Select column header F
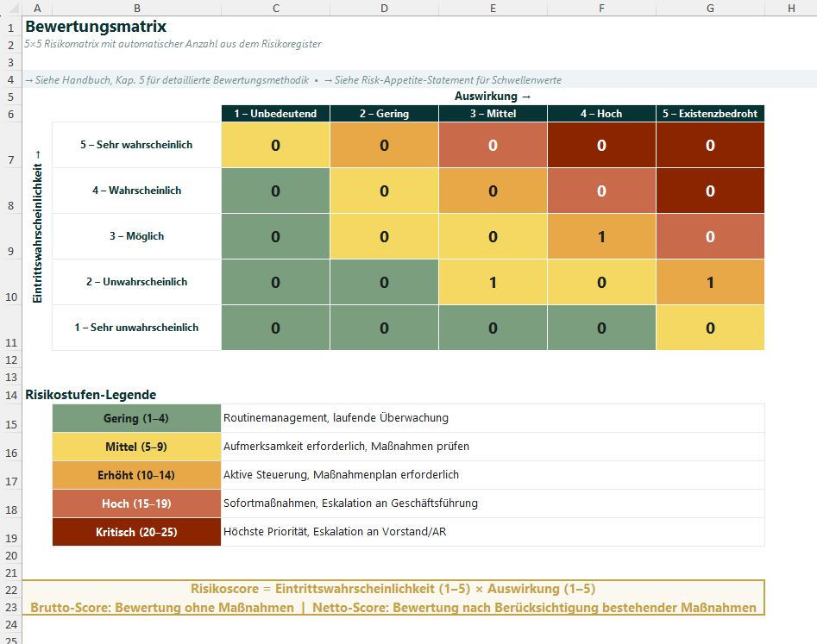Viewport: 817px width, 644px height. 601,8
